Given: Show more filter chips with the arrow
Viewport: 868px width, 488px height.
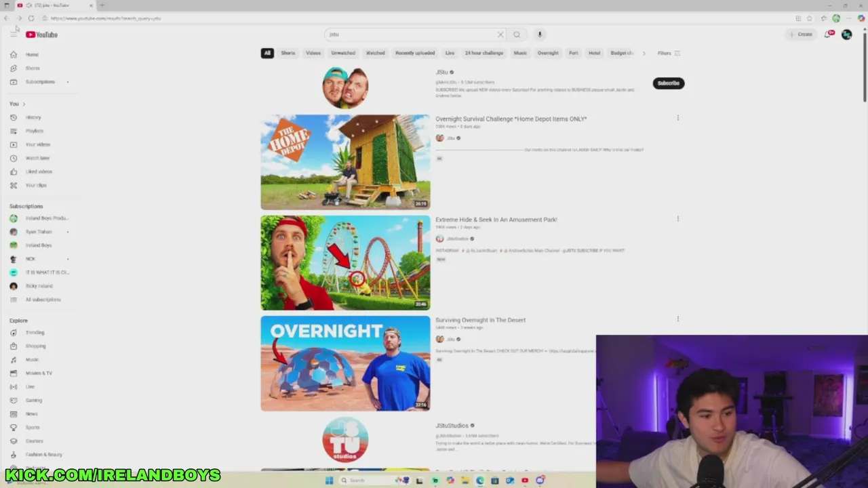Looking at the screenshot, I should coord(644,53).
